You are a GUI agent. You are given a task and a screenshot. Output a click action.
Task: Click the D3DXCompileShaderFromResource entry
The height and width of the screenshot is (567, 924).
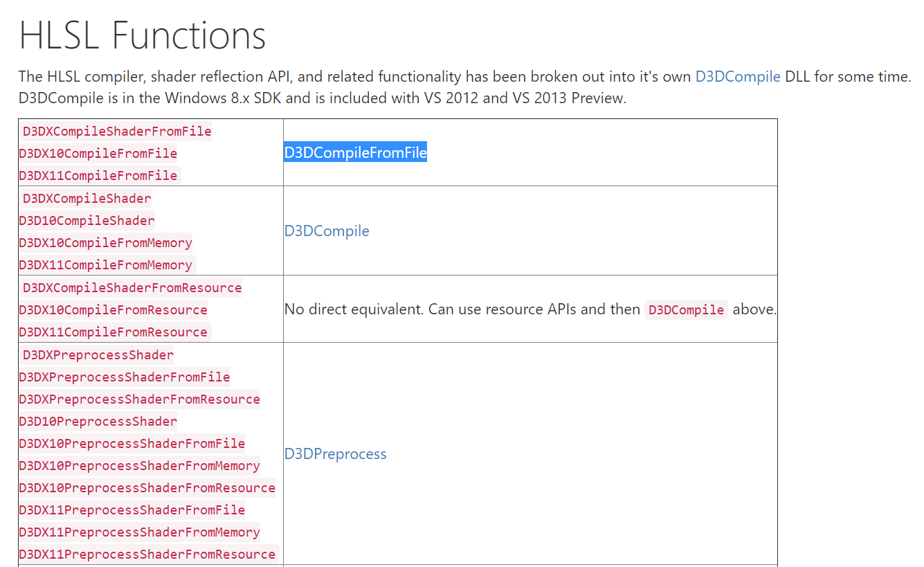132,288
